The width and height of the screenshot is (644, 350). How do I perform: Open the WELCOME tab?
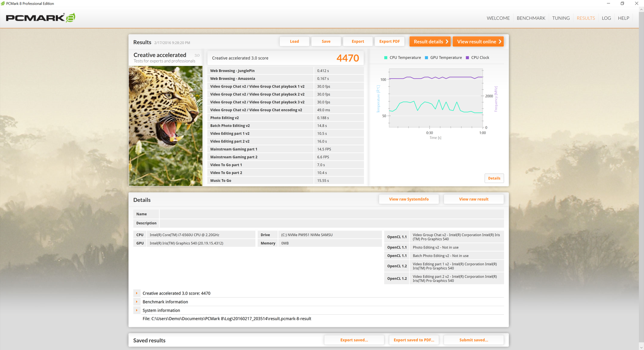[498, 18]
